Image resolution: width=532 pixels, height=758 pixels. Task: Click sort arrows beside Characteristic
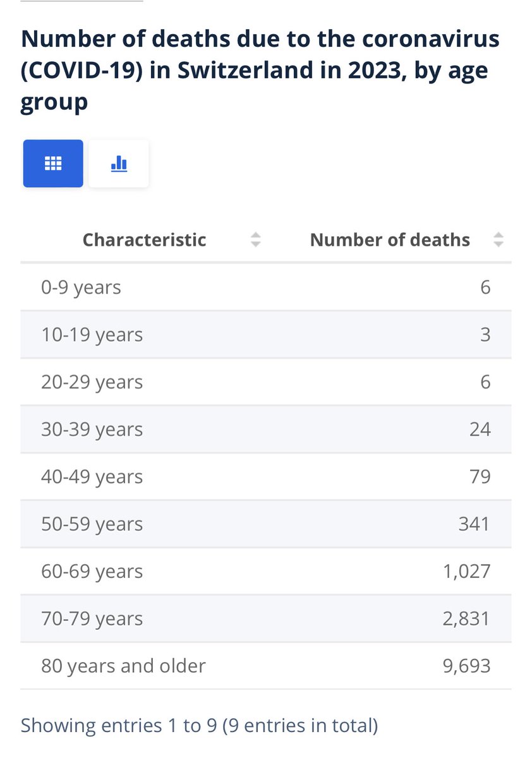tap(255, 240)
